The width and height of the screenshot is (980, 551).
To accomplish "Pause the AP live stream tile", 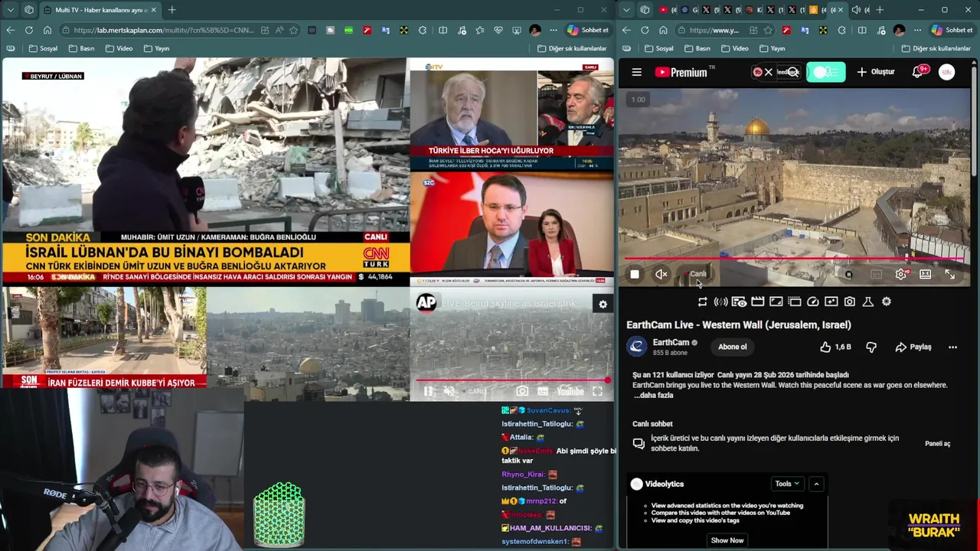I will [x=428, y=391].
